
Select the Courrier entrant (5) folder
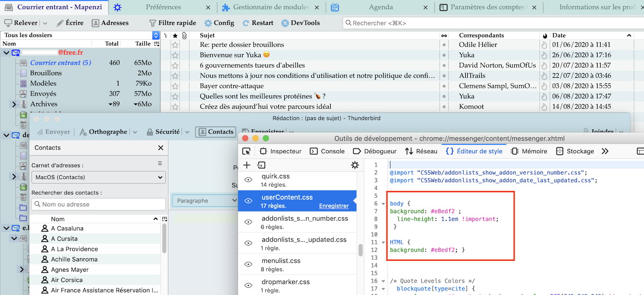coord(60,63)
